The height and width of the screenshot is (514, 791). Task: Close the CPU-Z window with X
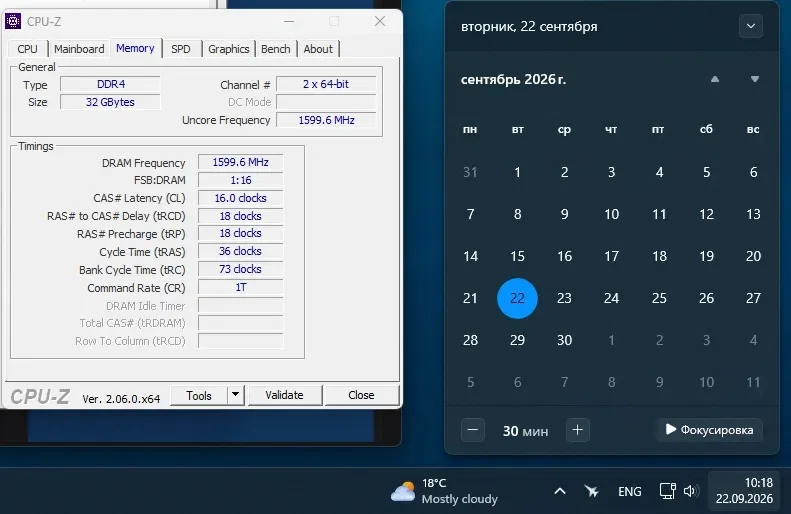pyautogui.click(x=380, y=21)
